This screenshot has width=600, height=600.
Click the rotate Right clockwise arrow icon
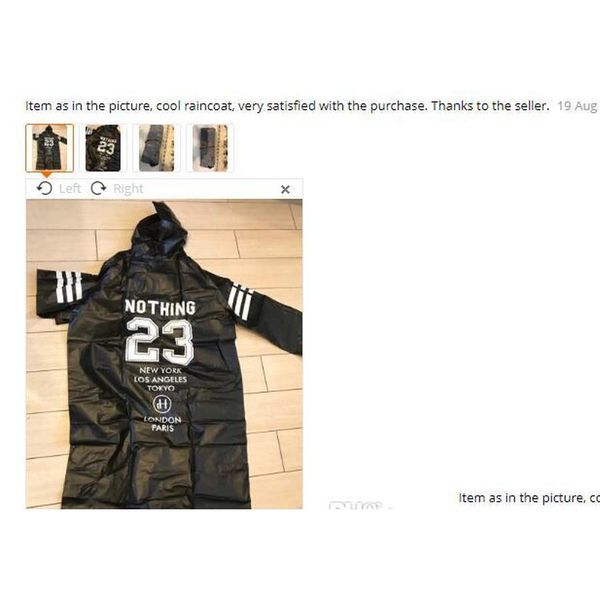98,188
